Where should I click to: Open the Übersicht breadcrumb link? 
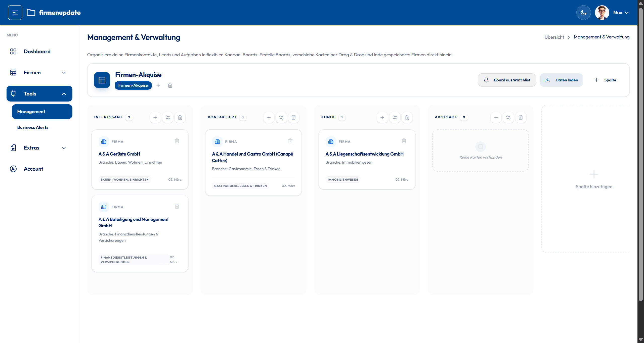pyautogui.click(x=554, y=37)
